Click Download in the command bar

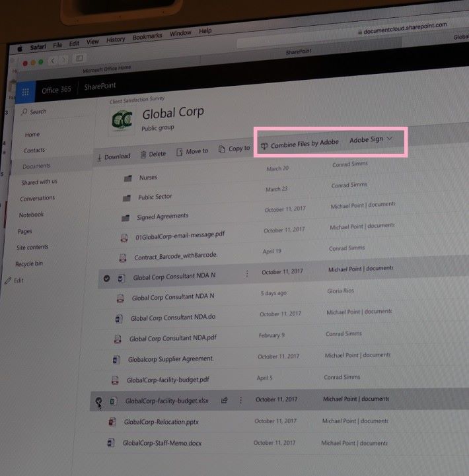(x=114, y=156)
